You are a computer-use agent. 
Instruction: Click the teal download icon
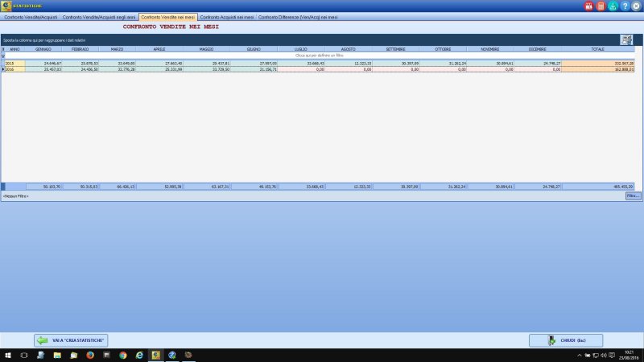(x=613, y=6)
